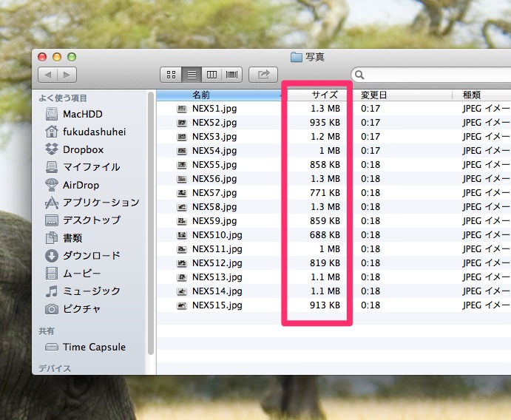Open Dropbox in the sidebar
This screenshot has height=420, width=511.
click(x=75, y=149)
